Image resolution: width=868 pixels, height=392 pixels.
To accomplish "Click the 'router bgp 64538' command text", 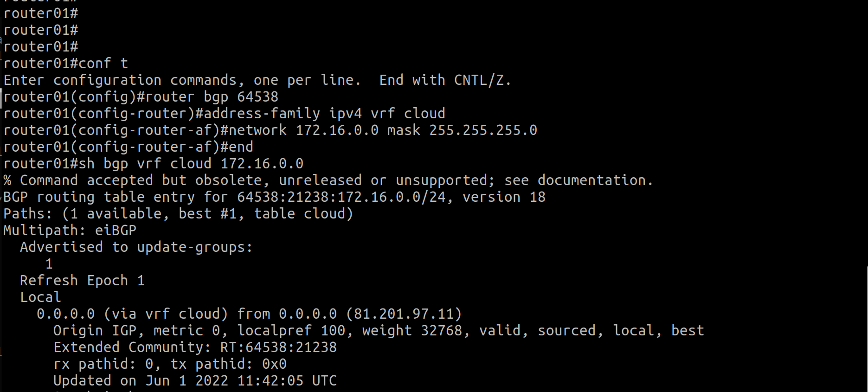I will [212, 96].
